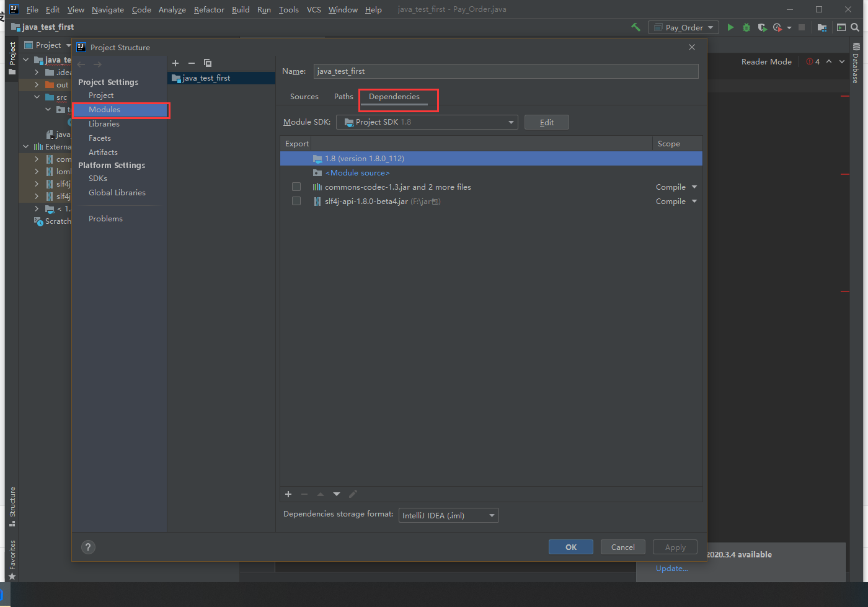
Task: Open the File menu
Action: pyautogui.click(x=32, y=10)
